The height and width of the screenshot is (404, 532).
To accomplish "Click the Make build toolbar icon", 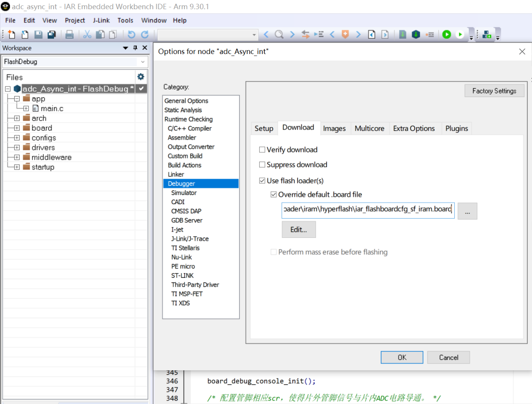I will coord(416,34).
